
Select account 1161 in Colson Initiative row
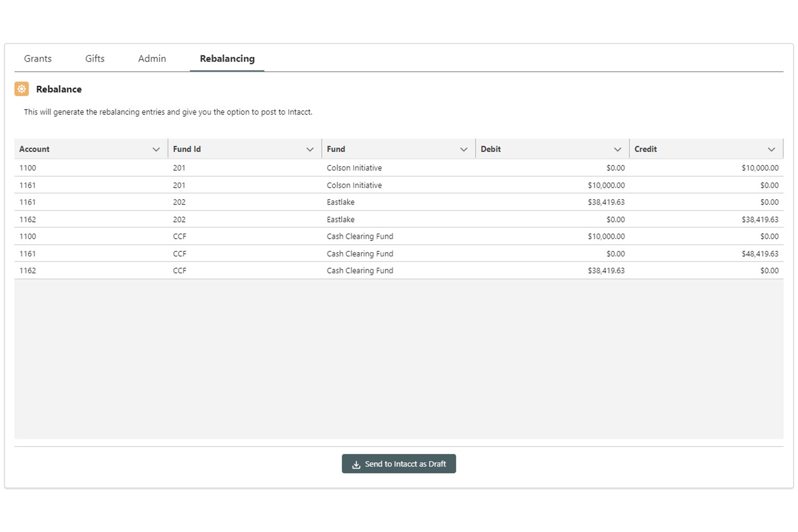(x=28, y=185)
